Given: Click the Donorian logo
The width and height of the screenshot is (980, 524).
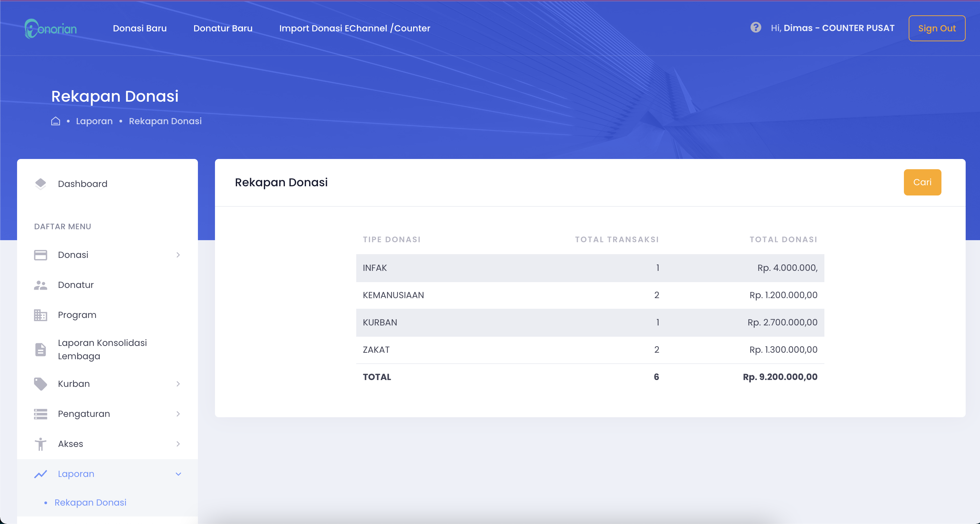Looking at the screenshot, I should (x=50, y=29).
